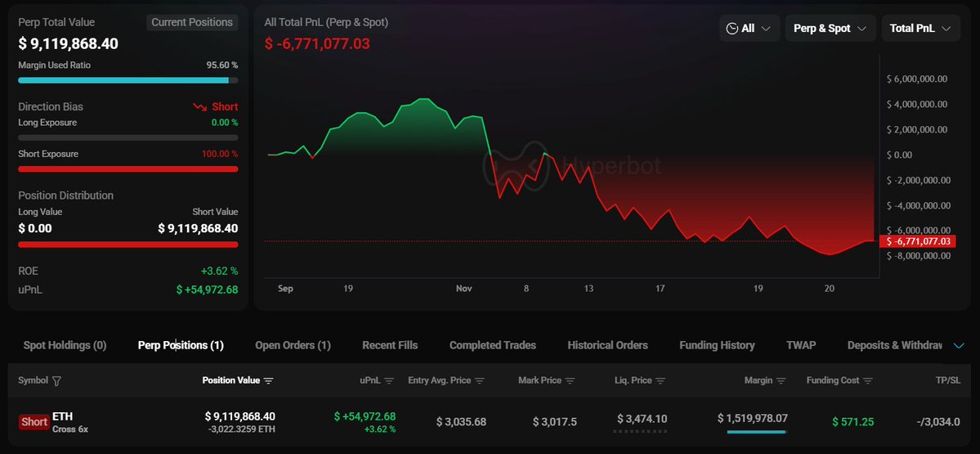Click the clock icon in the All selector
The height and width of the screenshot is (454, 980).
pyautogui.click(x=732, y=28)
